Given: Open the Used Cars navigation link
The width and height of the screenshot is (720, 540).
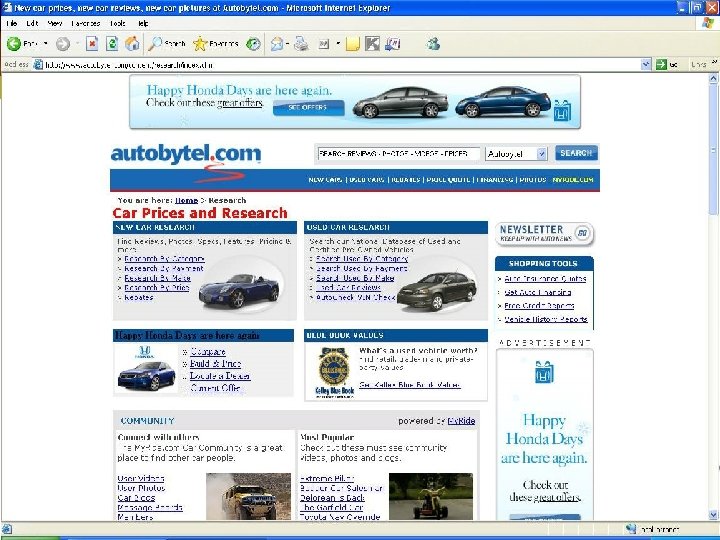Looking at the screenshot, I should (366, 180).
